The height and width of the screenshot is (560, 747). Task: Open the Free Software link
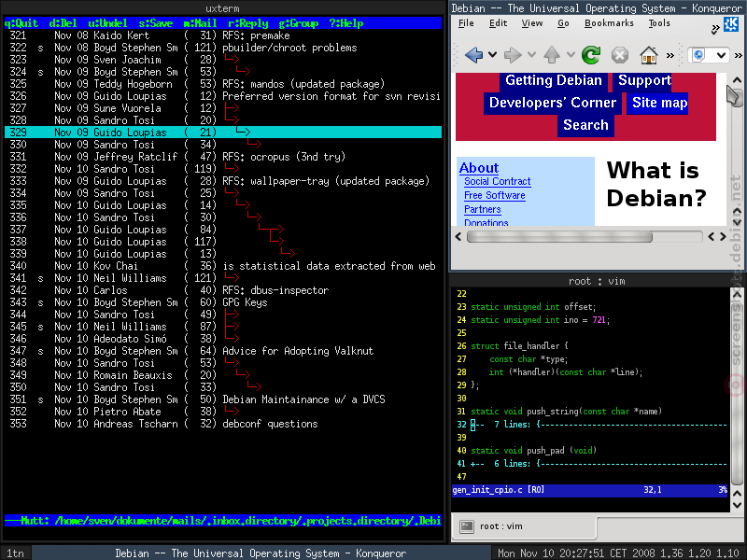click(x=495, y=195)
